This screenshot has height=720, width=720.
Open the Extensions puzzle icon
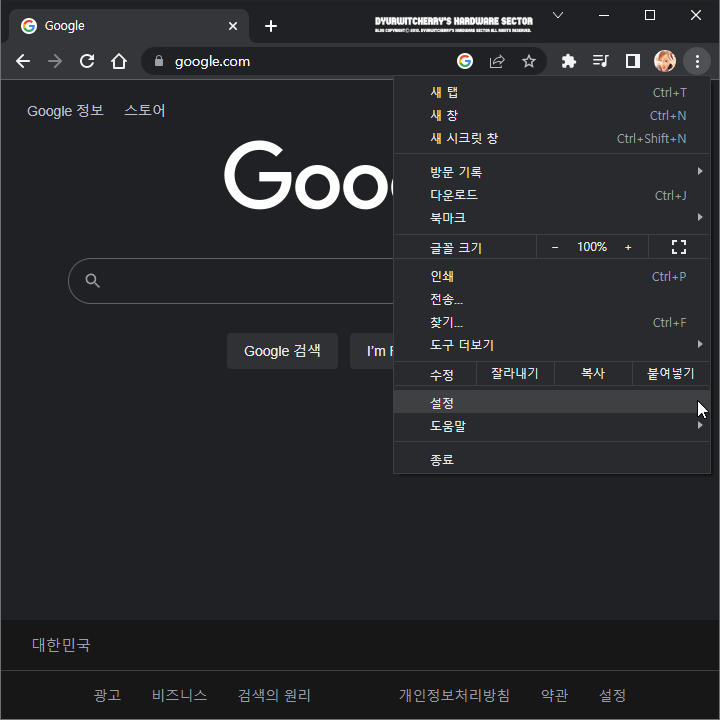point(568,61)
